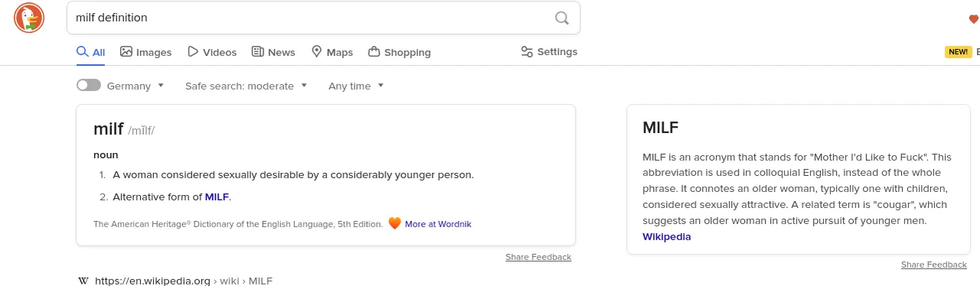Click the orange Wordnik heart icon
This screenshot has width=980, height=286.
point(394,223)
